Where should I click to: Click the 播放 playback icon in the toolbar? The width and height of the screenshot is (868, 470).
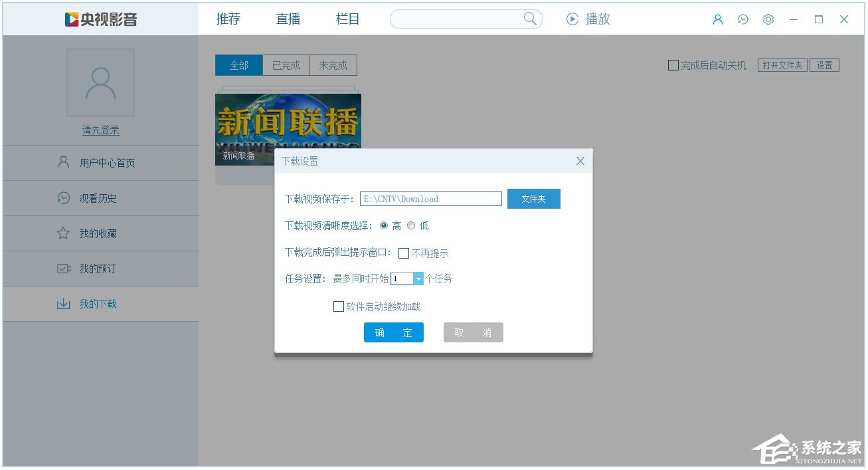[572, 19]
